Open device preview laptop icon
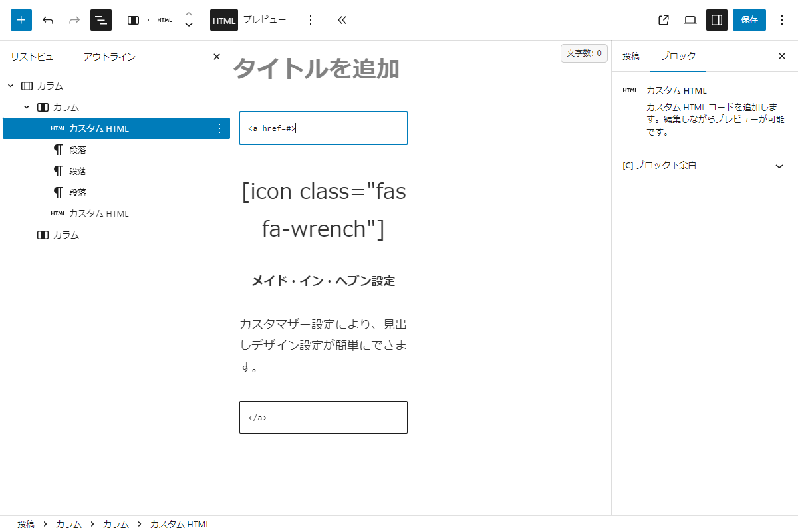The height and width of the screenshot is (532, 798). pos(690,20)
